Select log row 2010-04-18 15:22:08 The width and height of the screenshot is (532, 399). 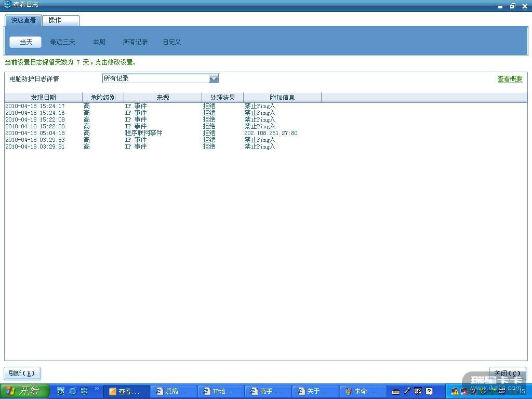coord(265,127)
